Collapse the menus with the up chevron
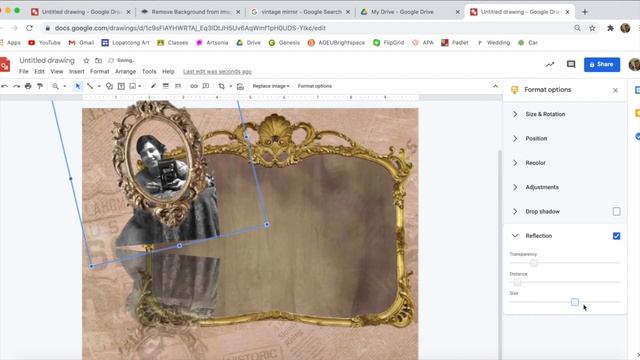Viewport: 640px width, 360px height. pos(495,86)
